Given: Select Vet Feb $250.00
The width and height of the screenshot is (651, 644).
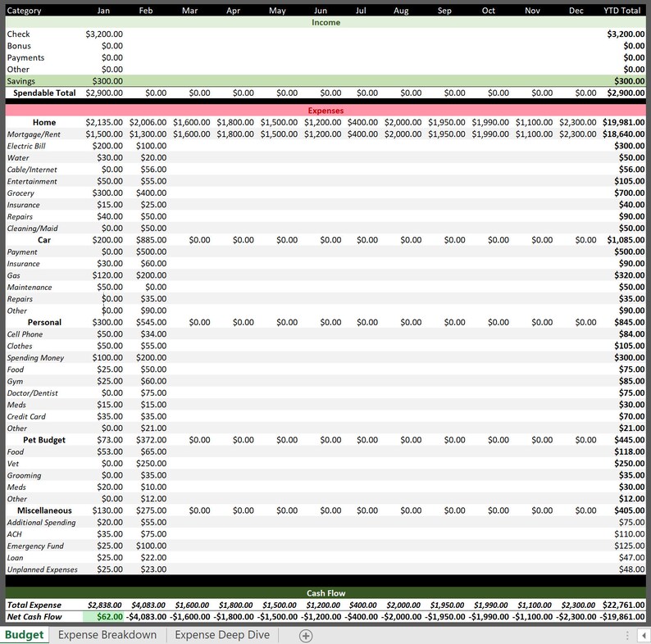Looking at the screenshot, I should pos(151,464).
